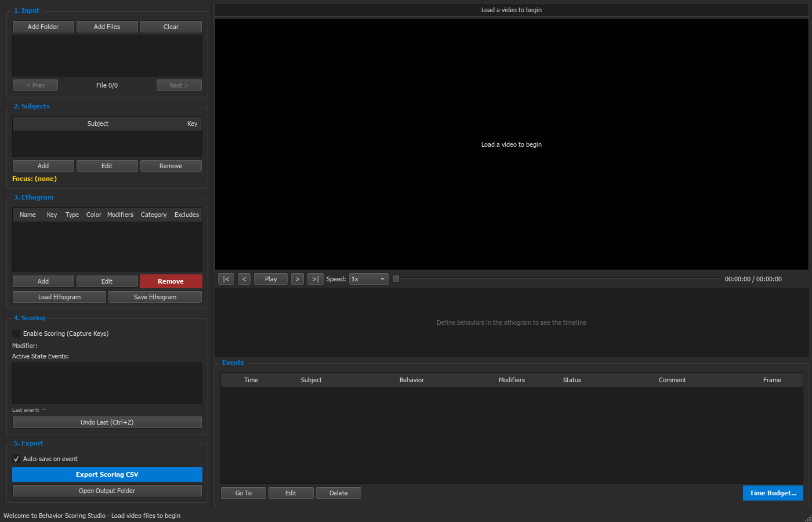
Task: Remove subject from Subjects panel
Action: pos(171,166)
